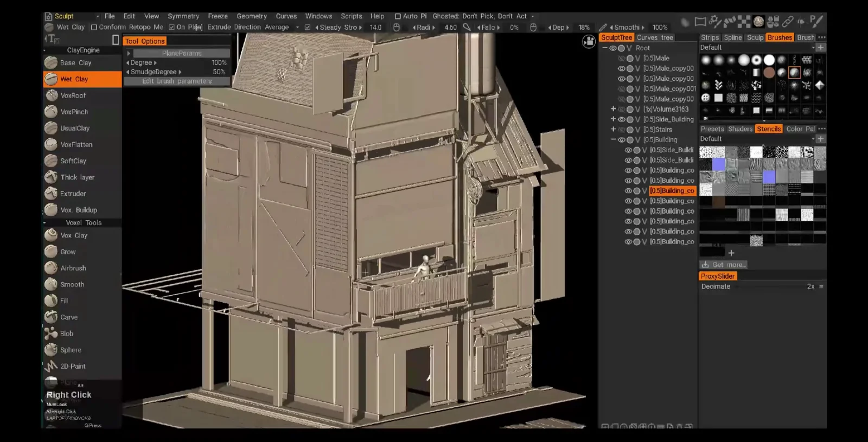The image size is (868, 442).
Task: Toggle the Steady Stroke checkbox
Action: (x=308, y=27)
